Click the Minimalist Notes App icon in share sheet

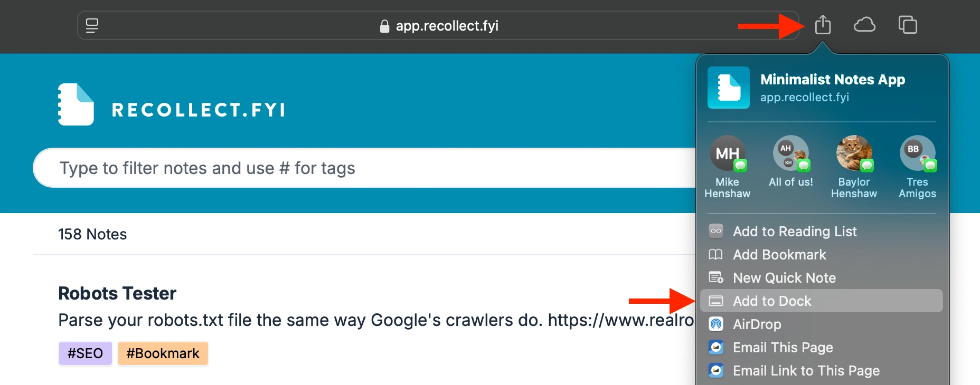pyautogui.click(x=729, y=88)
